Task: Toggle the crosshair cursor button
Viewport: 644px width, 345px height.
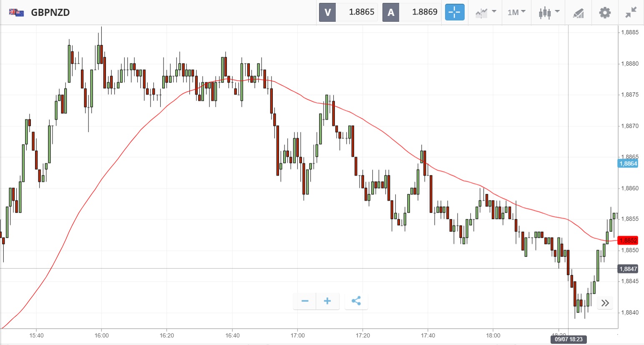Action: (454, 12)
